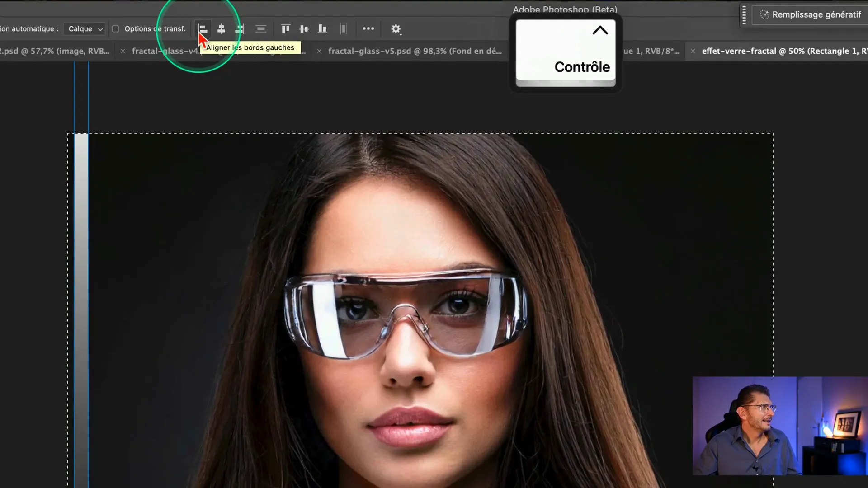This screenshot has width=868, height=488.
Task: Align horizontal centers of layers
Action: (221, 29)
